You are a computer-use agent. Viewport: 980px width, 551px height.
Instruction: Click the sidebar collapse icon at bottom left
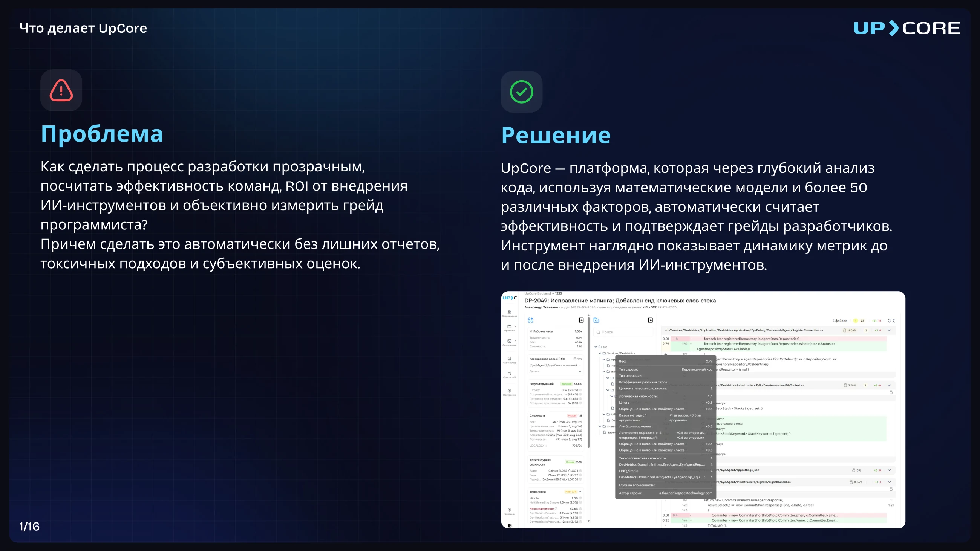click(x=510, y=525)
